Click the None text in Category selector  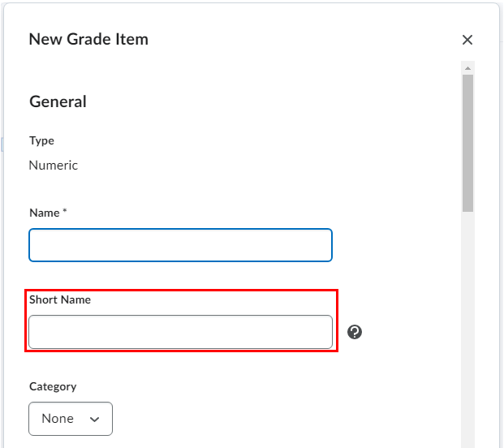point(58,419)
